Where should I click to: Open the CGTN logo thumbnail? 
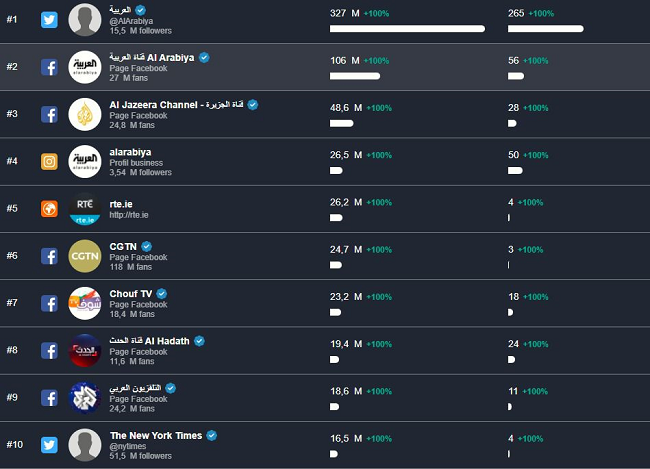coord(85,256)
